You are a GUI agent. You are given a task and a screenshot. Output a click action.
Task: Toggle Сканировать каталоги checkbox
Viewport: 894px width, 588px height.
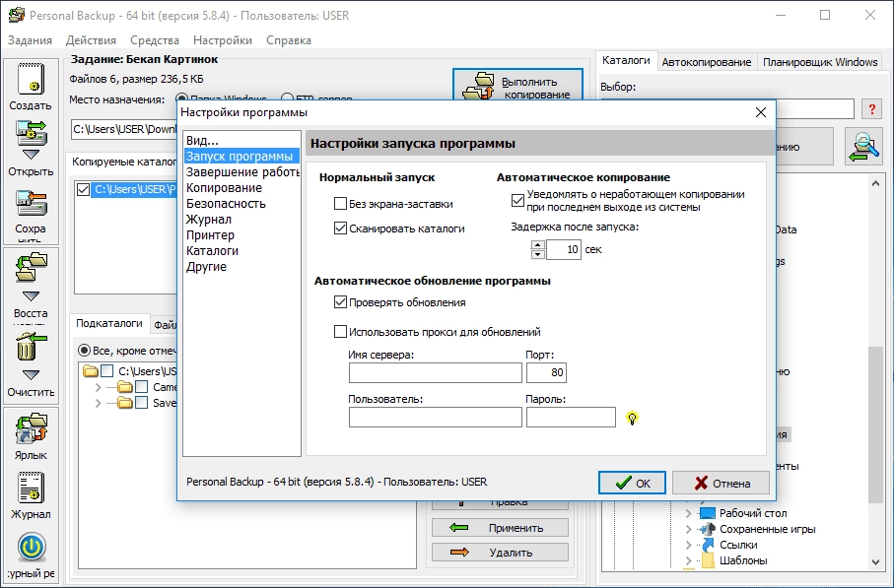click(x=340, y=229)
